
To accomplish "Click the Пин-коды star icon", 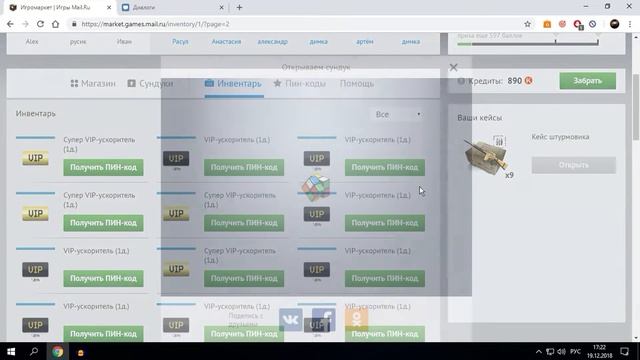I will [x=278, y=83].
